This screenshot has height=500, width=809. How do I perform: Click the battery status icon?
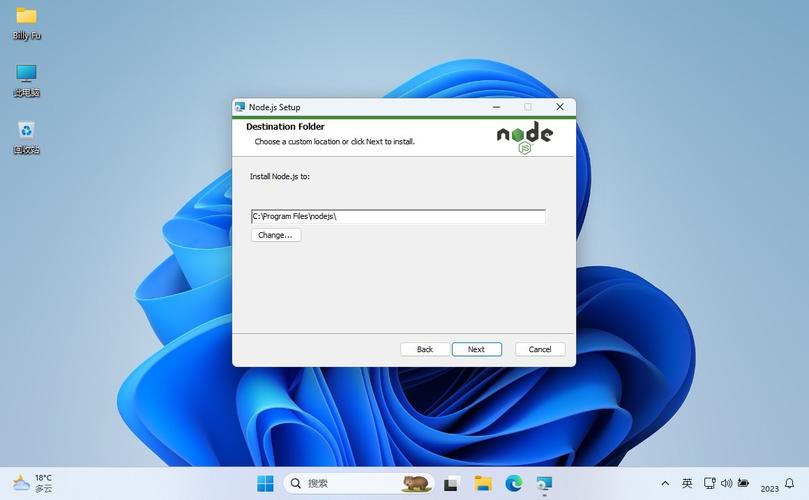pos(743,483)
